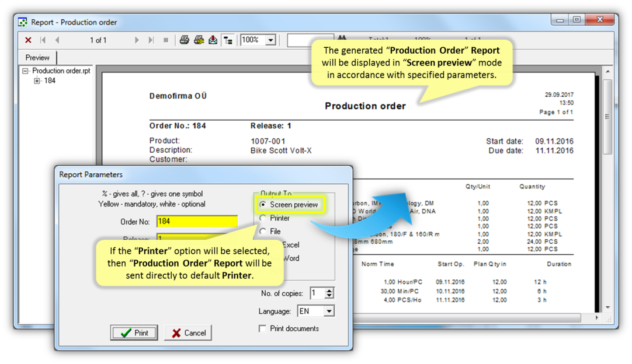Collapse the Production order.rpt tree node
The image size is (632, 364).
point(25,71)
